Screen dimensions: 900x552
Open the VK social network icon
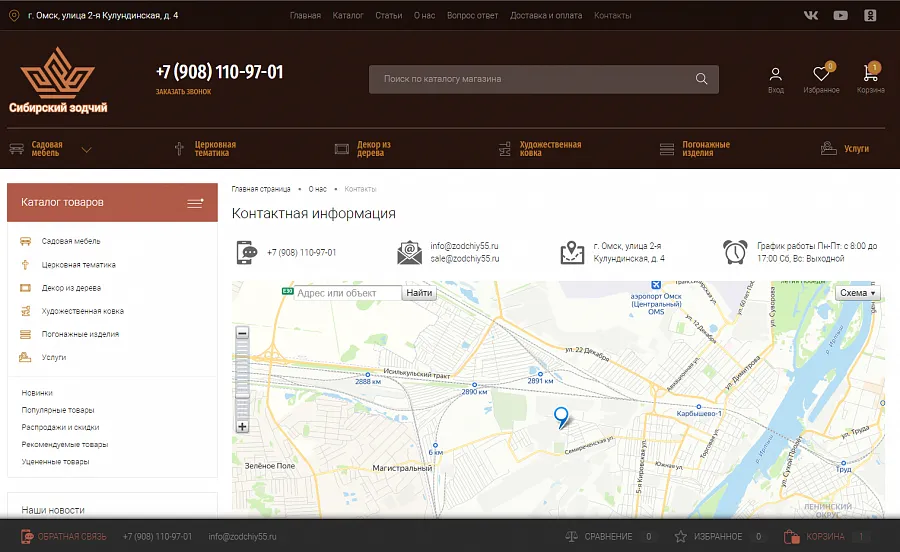[810, 15]
